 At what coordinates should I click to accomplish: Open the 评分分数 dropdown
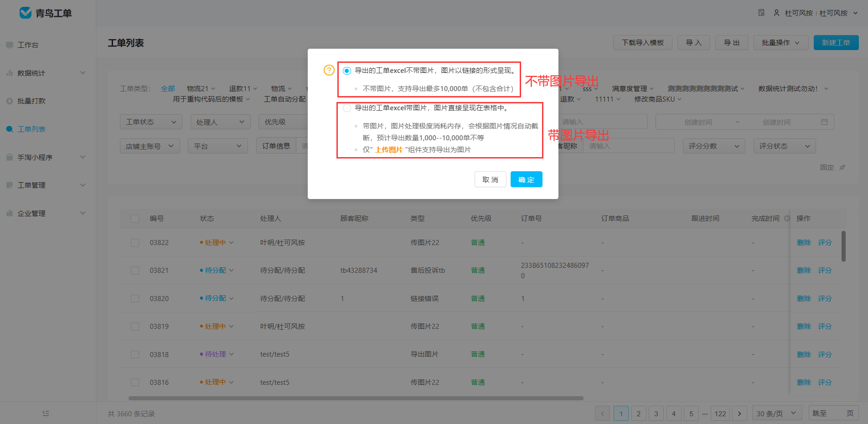[x=714, y=146]
